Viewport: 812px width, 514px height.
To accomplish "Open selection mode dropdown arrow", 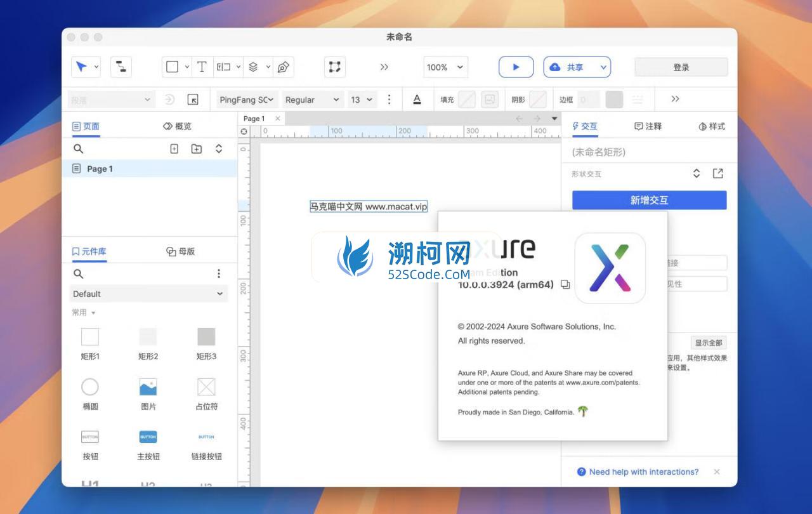I will [x=96, y=67].
